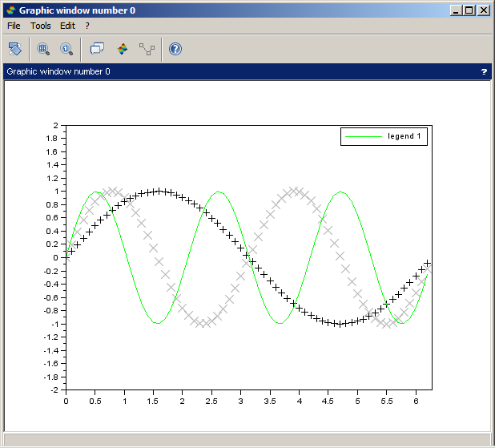Select the Zoom area magnifier tool
495x448 pixels.
point(43,49)
